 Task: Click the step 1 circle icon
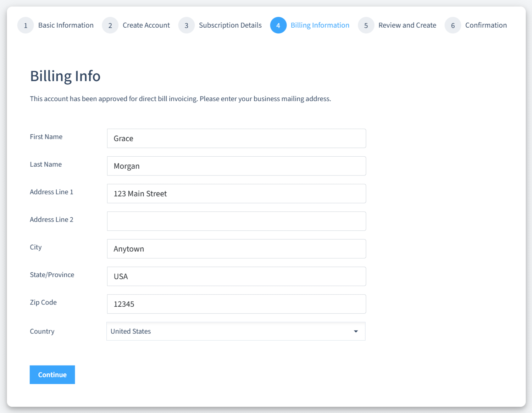tap(26, 26)
